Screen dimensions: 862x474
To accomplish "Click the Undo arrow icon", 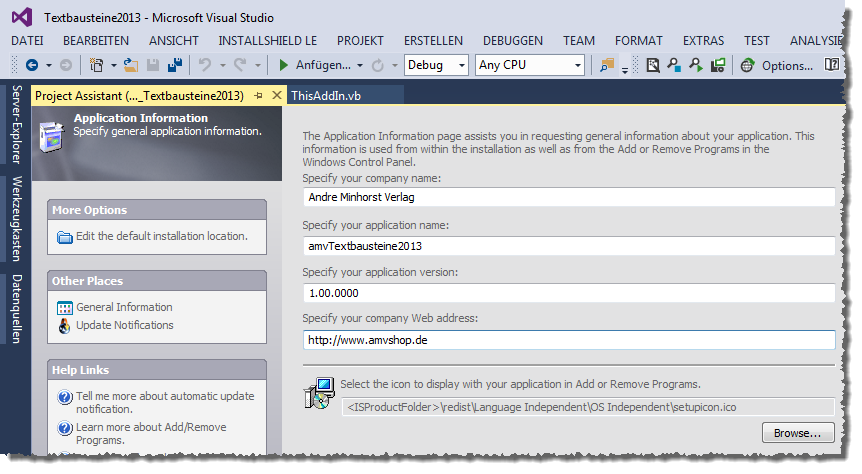I will (x=205, y=65).
